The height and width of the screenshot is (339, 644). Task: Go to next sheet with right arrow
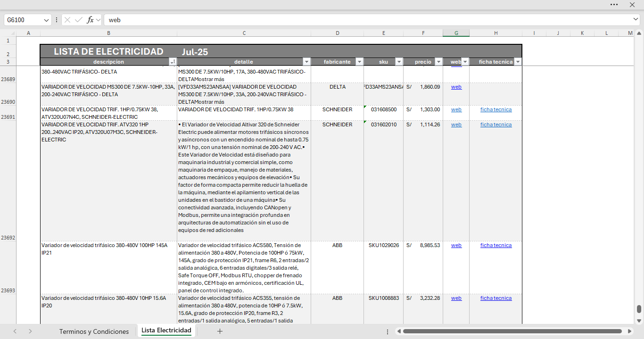[30, 331]
